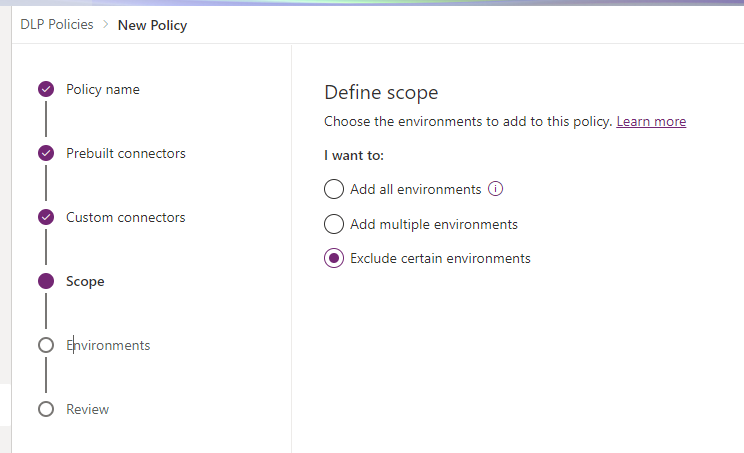
Task: Navigate to Environments step label
Action: click(x=108, y=345)
